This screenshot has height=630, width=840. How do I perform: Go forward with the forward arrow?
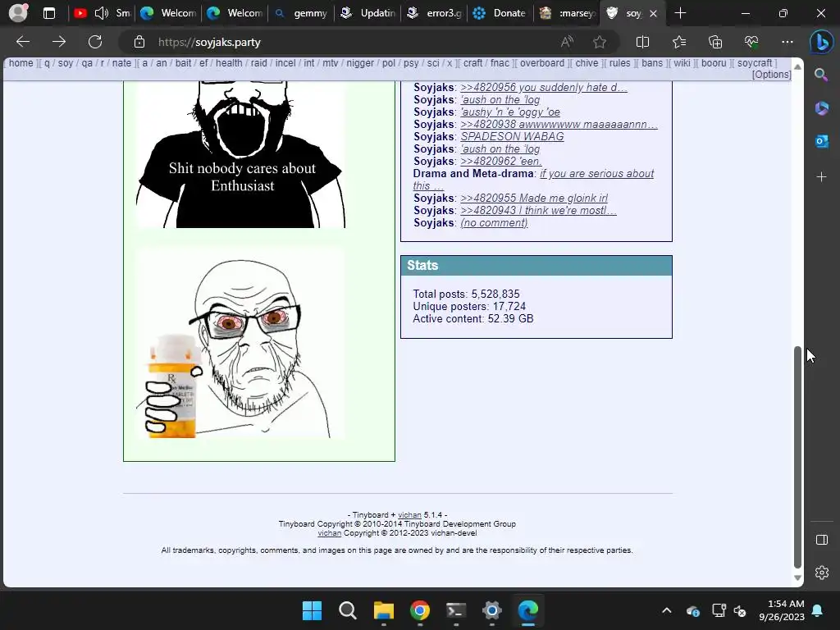pyautogui.click(x=59, y=42)
